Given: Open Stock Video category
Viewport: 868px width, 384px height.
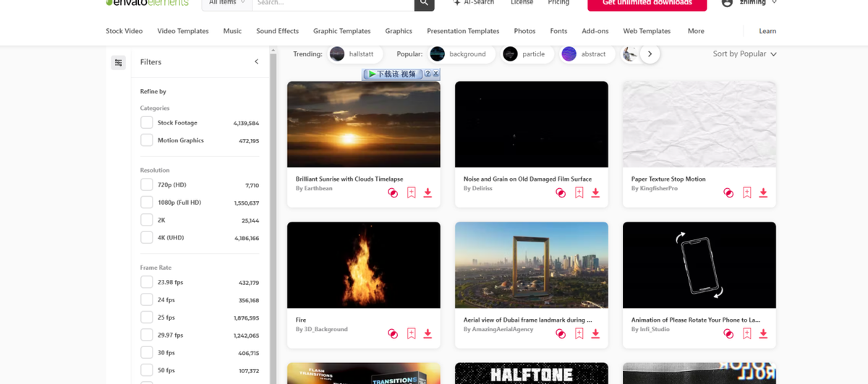Looking at the screenshot, I should (124, 31).
